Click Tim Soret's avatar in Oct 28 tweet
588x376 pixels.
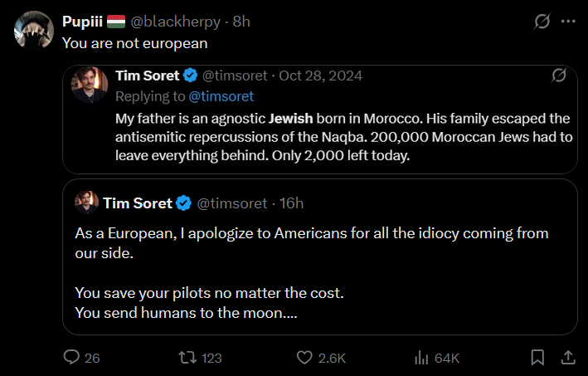[90, 85]
